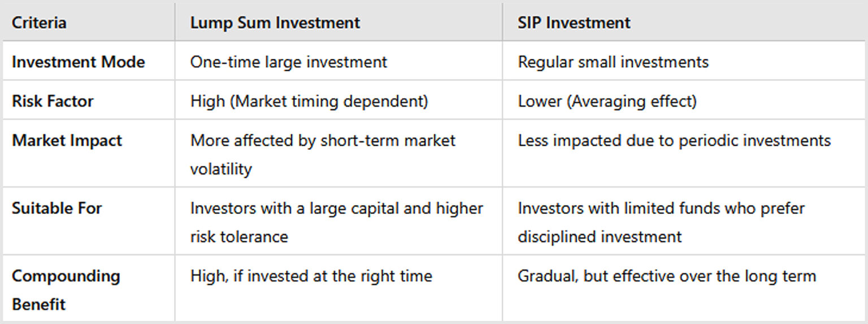Click the Suitable For row label
868x324 pixels.
57,208
